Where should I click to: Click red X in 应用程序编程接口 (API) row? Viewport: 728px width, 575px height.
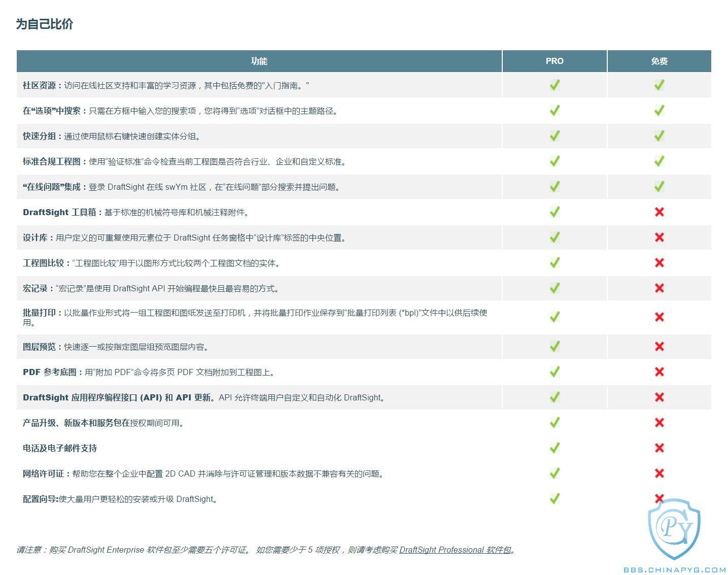tap(659, 397)
